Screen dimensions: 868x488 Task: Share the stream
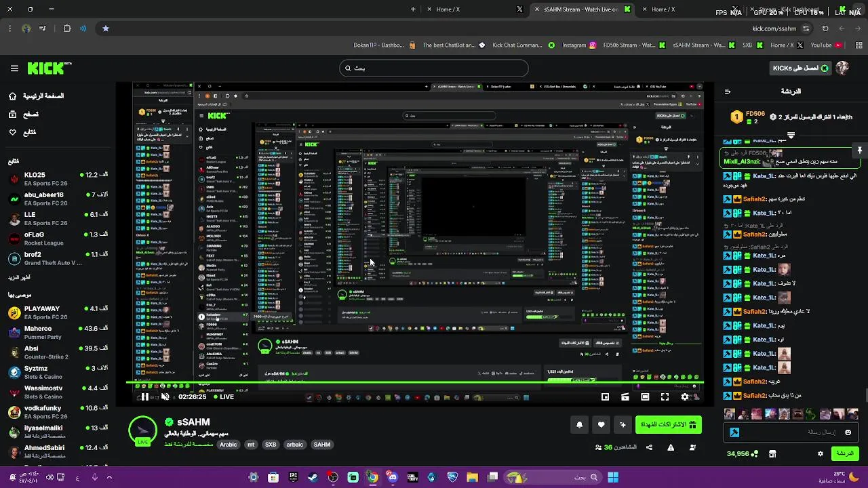[649, 447]
